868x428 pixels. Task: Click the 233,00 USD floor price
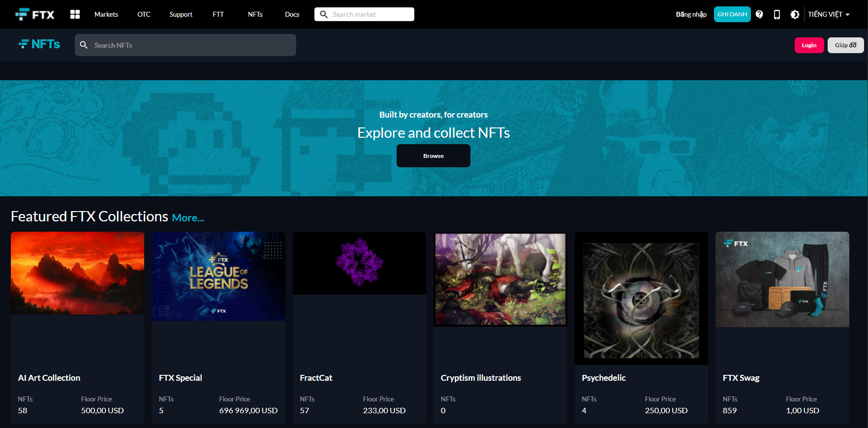point(384,410)
